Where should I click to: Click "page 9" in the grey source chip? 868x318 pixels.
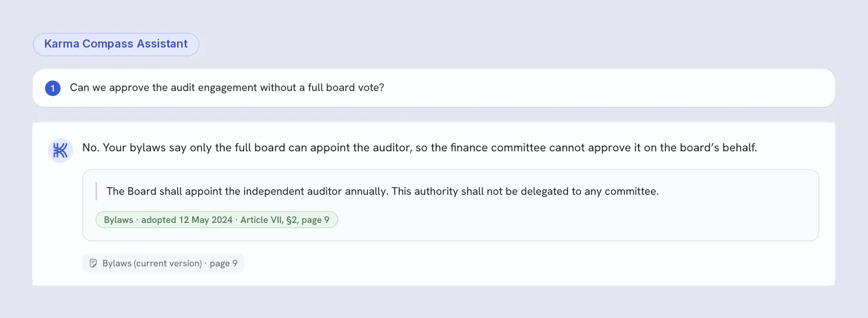(224, 263)
